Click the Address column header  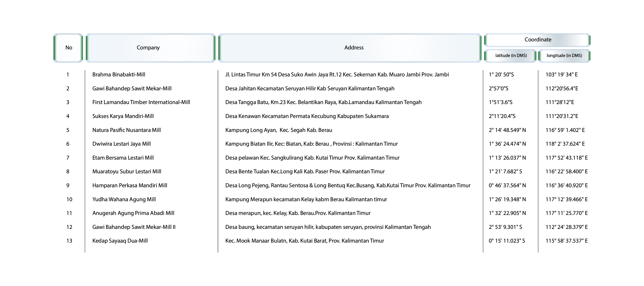click(354, 48)
